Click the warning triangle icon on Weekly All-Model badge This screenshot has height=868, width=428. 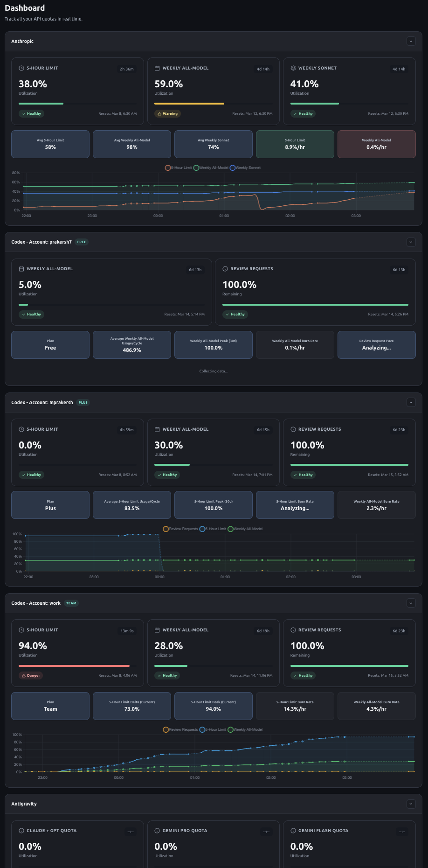pos(159,114)
